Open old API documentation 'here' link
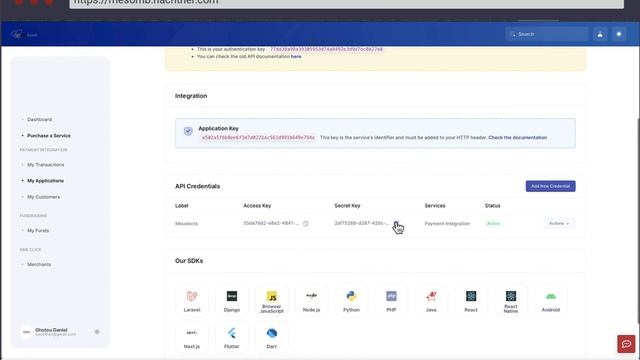Viewport: 640px width, 360px height. 296,57
